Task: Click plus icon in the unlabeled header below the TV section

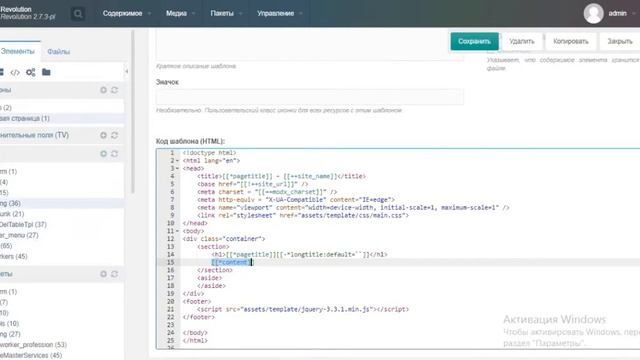Action: [x=103, y=153]
